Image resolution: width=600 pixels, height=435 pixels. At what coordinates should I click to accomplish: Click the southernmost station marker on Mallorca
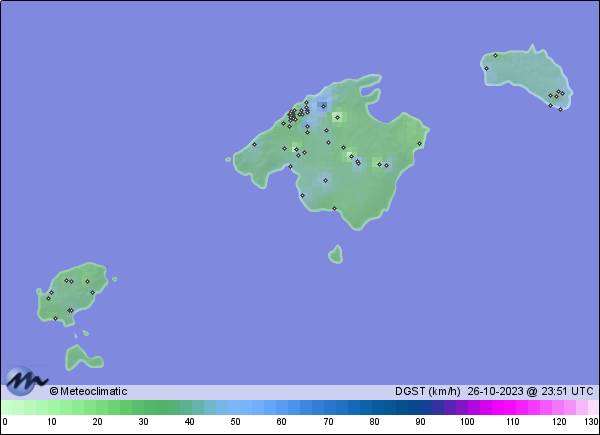(334, 208)
